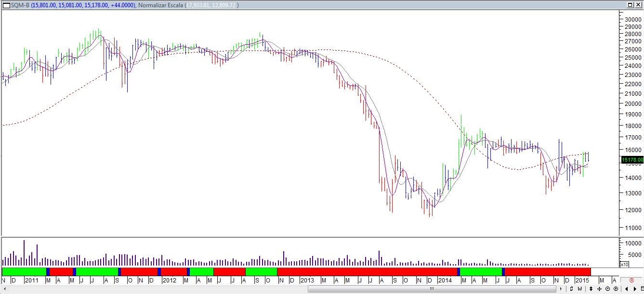
Task: Click the 20000 price axis label
Action: pos(633,103)
